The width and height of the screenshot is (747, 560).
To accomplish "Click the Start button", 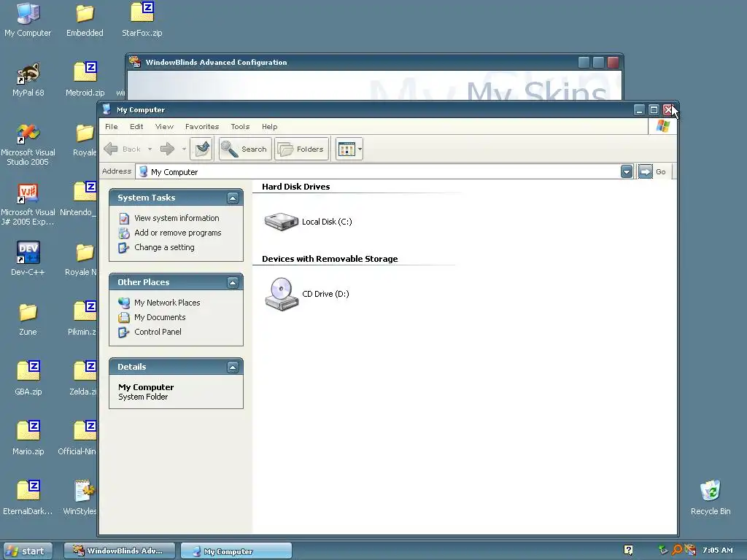I will pyautogui.click(x=26, y=551).
